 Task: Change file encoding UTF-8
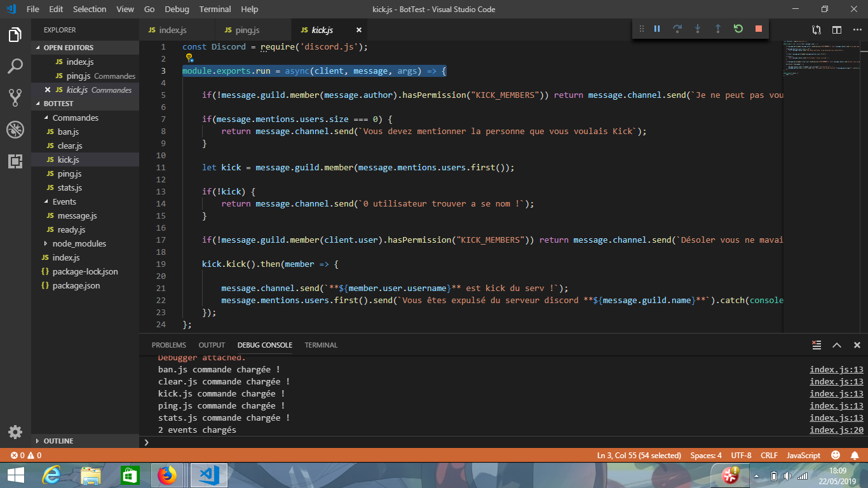(741, 455)
